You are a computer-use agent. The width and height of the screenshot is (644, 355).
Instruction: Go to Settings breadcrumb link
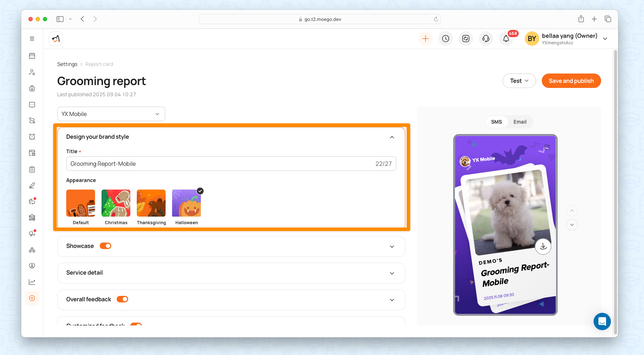coord(67,64)
